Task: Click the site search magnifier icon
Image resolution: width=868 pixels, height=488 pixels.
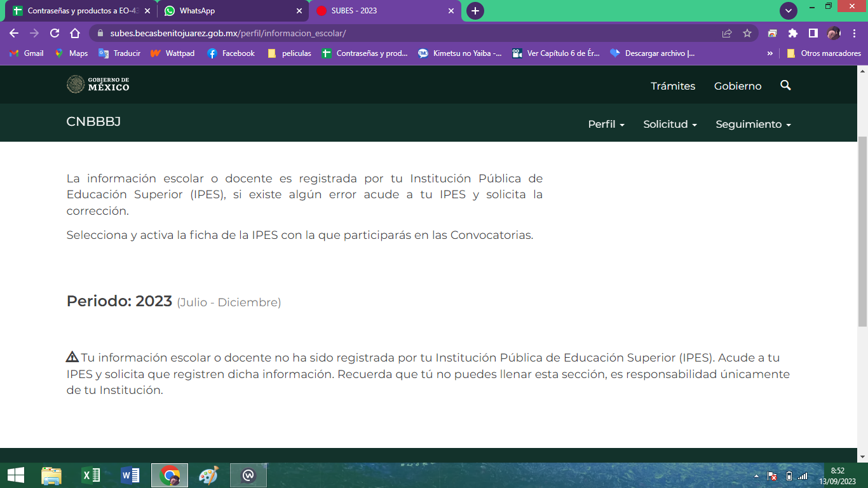Action: (785, 85)
